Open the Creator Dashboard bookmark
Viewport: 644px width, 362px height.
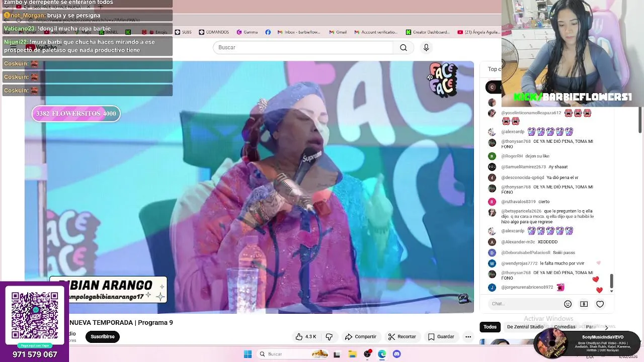click(428, 32)
